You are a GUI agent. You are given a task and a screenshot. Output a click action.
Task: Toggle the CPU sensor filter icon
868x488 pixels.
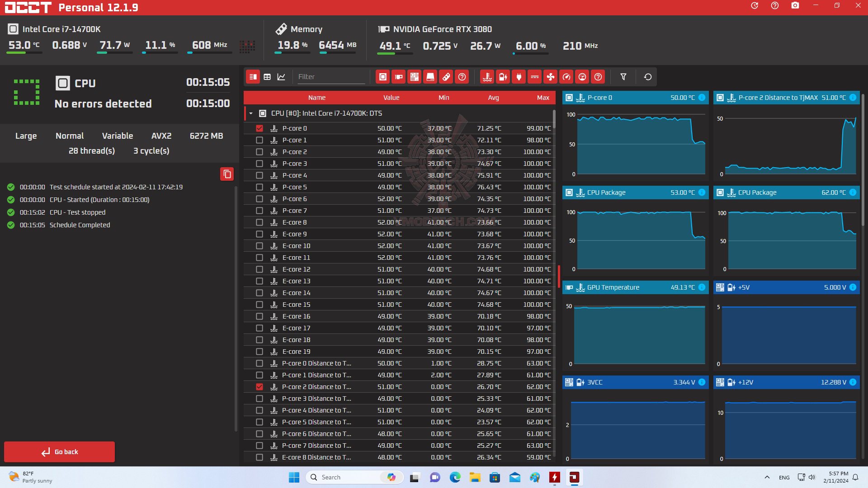coord(382,77)
